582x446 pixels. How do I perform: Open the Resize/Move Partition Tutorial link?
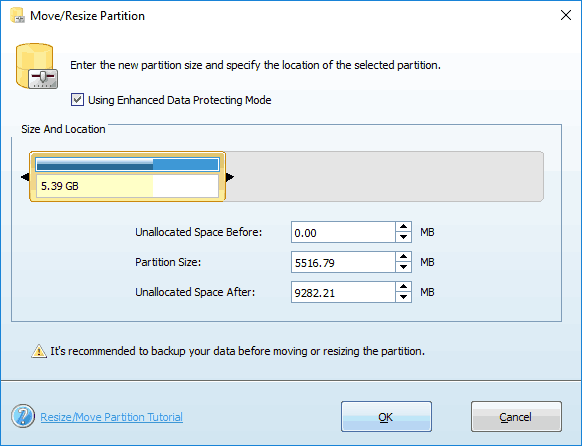[111, 417]
